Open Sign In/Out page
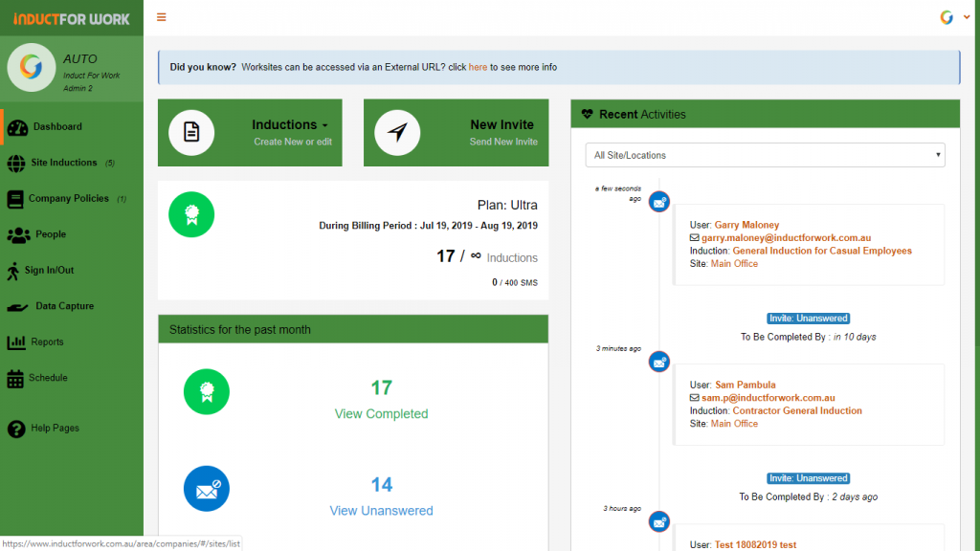 coord(50,270)
